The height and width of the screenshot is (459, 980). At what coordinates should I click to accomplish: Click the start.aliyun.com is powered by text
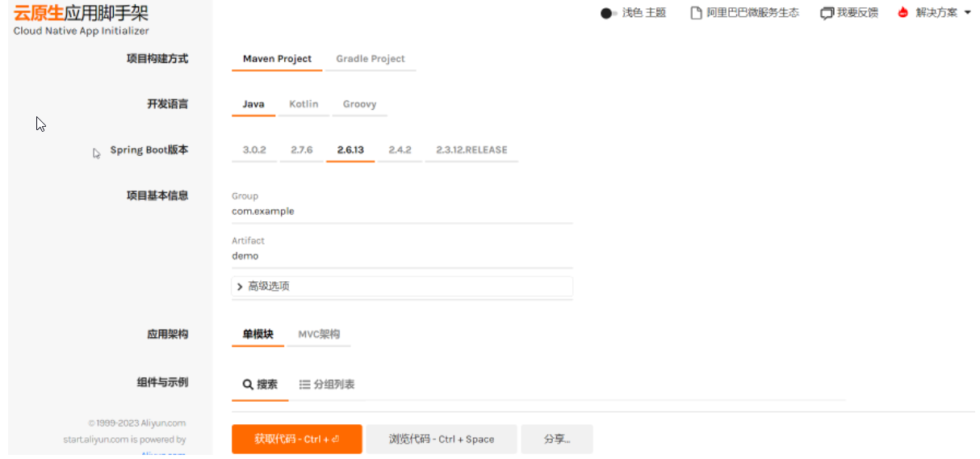[x=124, y=440]
